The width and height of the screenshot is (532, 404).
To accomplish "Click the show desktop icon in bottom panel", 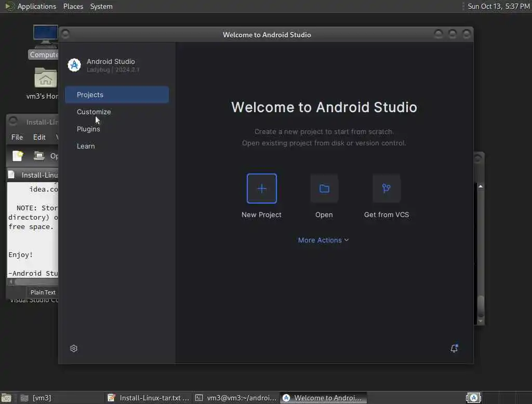I will click(x=6, y=398).
